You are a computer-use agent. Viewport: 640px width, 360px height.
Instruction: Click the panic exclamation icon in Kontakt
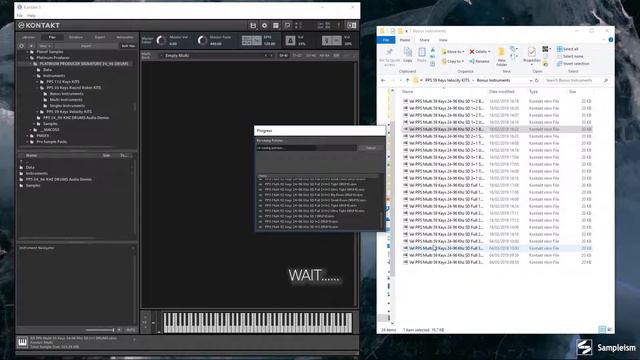pos(339,25)
